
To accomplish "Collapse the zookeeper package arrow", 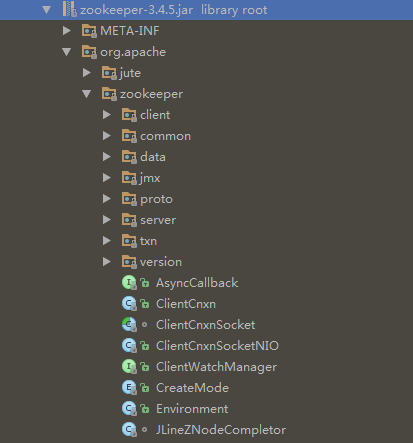I will click(x=87, y=94).
